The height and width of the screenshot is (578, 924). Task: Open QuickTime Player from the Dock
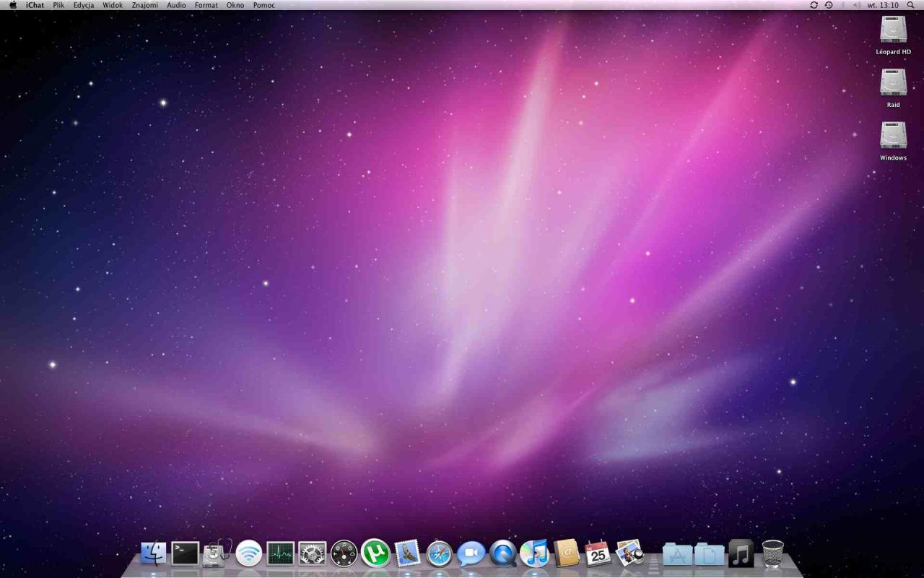click(x=503, y=553)
